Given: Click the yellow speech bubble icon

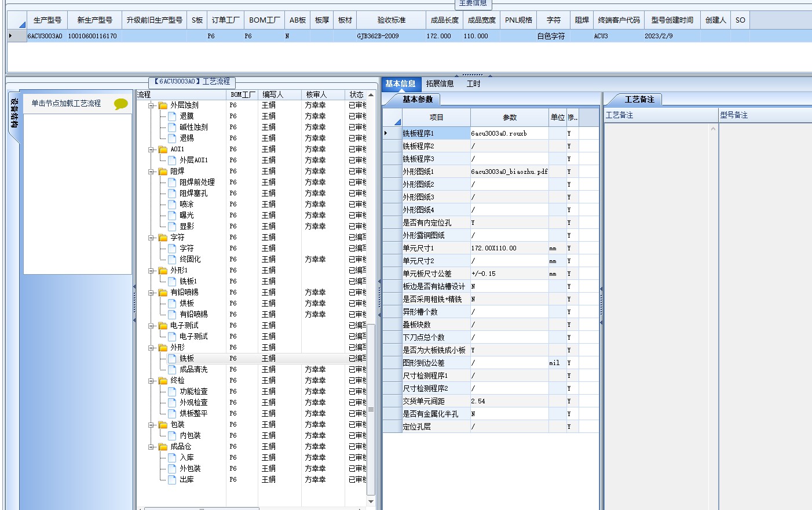Looking at the screenshot, I should pos(120,104).
